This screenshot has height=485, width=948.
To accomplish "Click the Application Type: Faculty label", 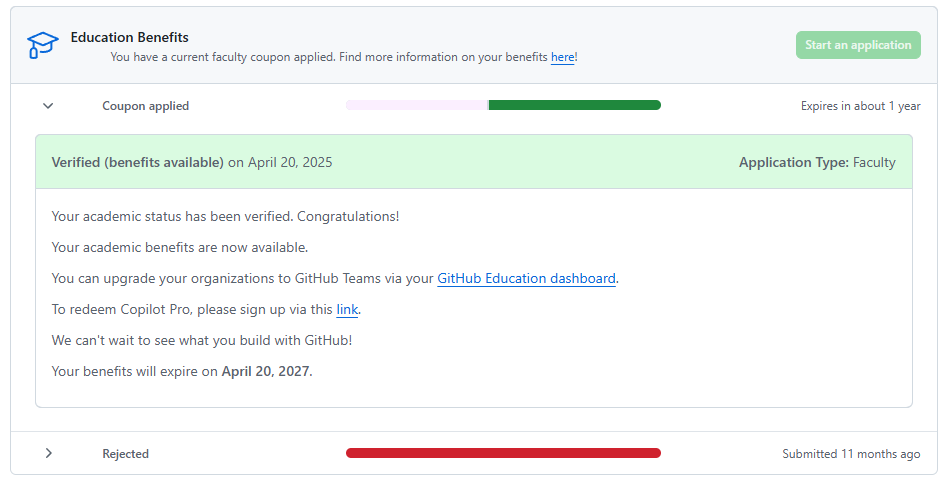I will click(x=817, y=162).
